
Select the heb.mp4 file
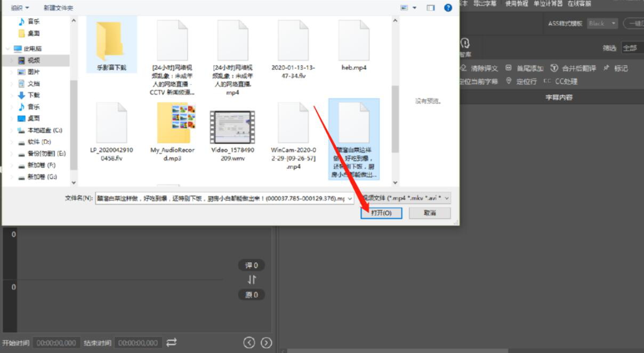(x=354, y=45)
